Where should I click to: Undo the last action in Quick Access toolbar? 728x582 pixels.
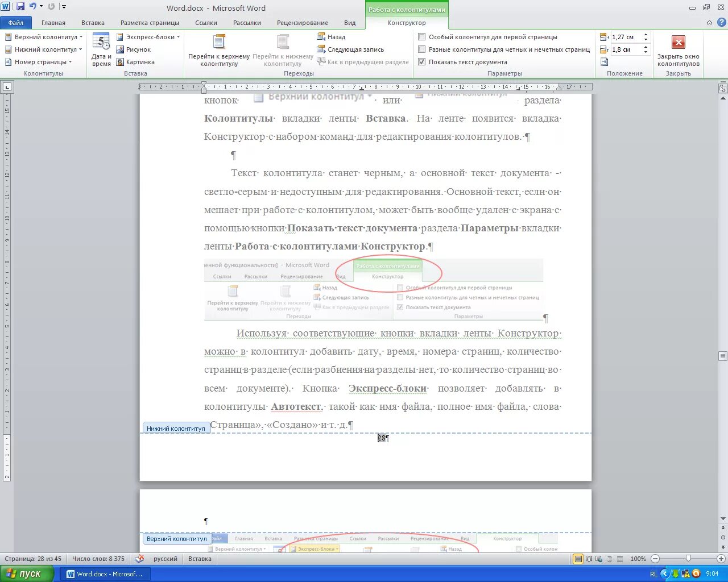[x=33, y=7]
